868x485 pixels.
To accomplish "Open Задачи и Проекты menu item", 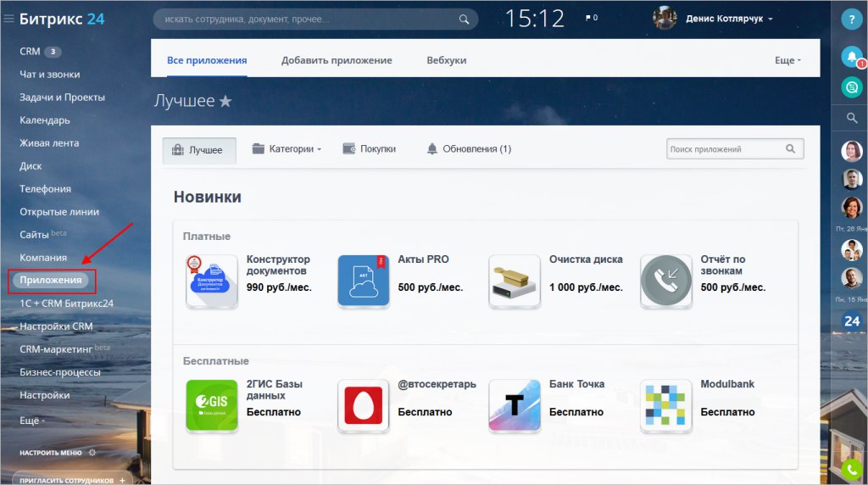I will click(62, 98).
